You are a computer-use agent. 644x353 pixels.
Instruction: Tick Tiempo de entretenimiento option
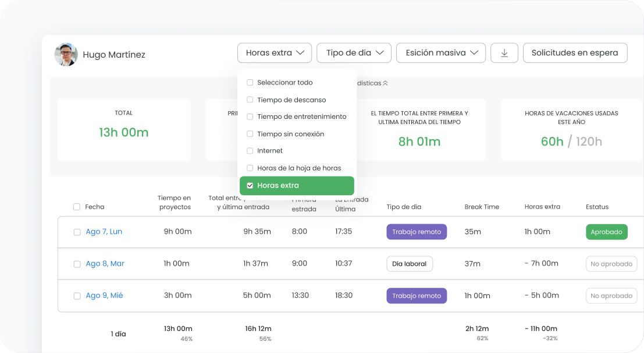(250, 117)
